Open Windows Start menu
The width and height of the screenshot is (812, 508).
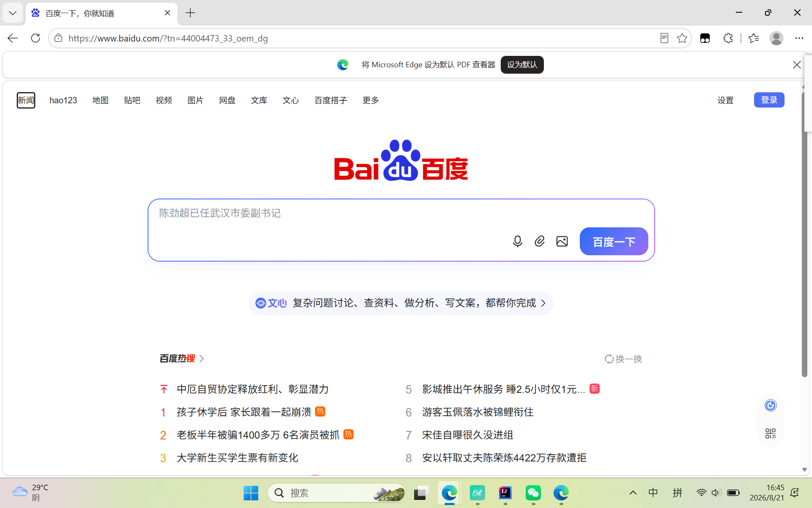click(x=251, y=493)
